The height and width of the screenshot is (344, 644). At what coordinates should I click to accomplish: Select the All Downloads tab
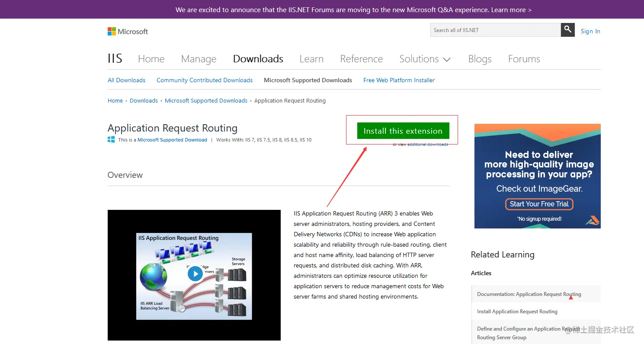click(126, 80)
